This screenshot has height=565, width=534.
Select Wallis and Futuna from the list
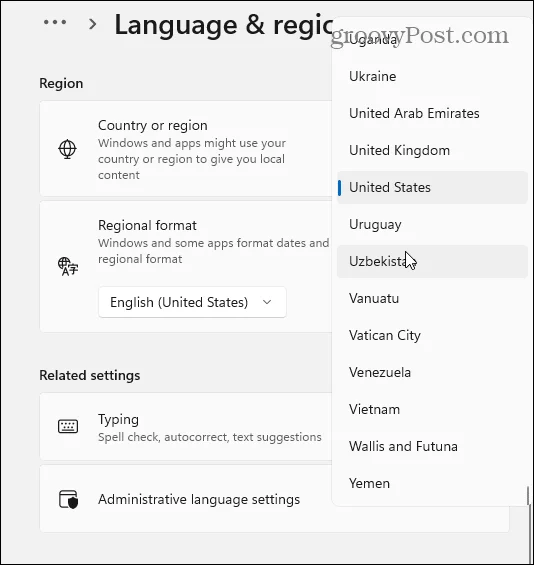tap(432, 446)
